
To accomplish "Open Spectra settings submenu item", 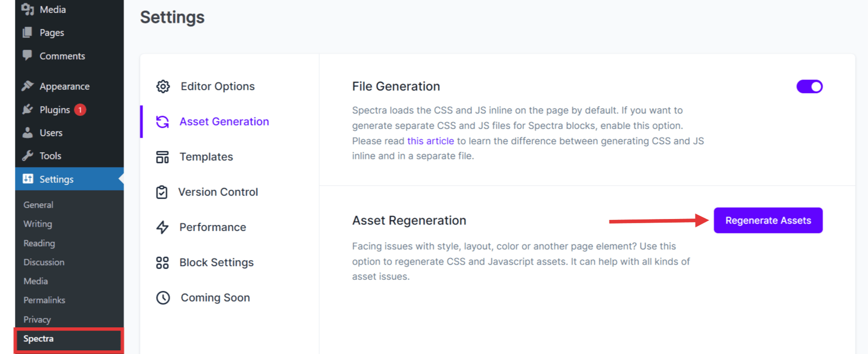I will click(39, 339).
